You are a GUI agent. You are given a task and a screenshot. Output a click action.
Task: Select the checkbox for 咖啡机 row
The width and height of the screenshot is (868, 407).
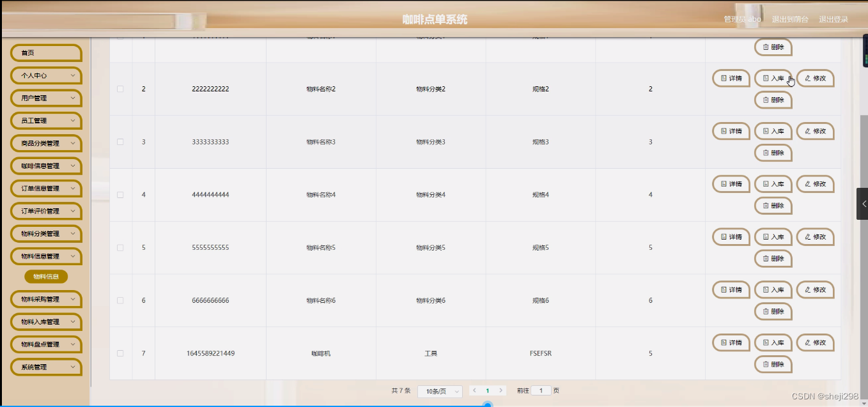(119, 353)
